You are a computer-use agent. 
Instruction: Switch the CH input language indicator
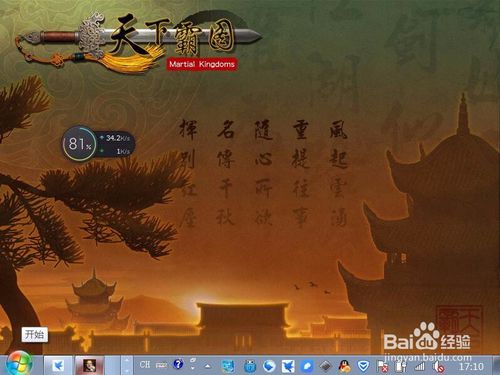[145, 365]
